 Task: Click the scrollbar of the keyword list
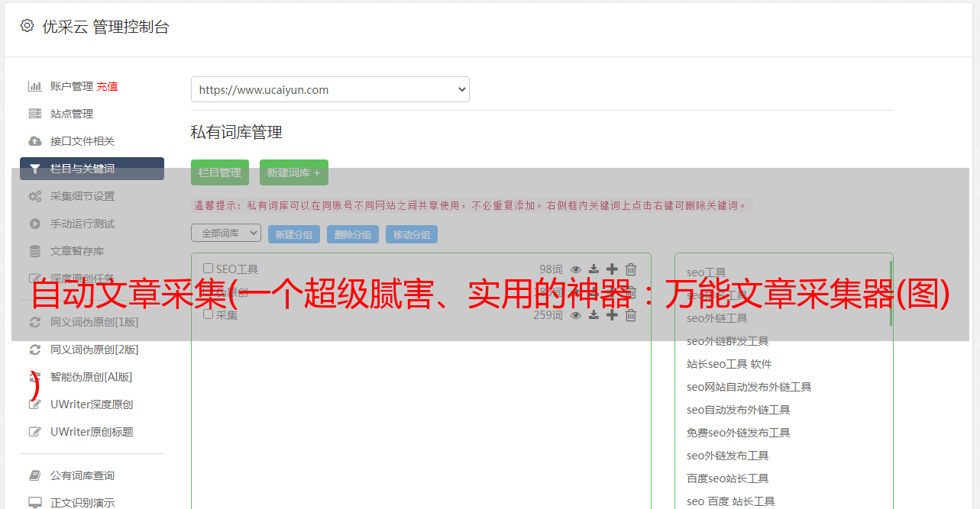pyautogui.click(x=891, y=294)
